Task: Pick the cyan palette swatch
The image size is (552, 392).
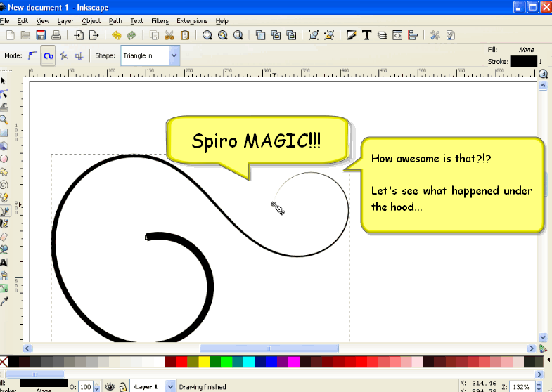Action: click(249, 362)
